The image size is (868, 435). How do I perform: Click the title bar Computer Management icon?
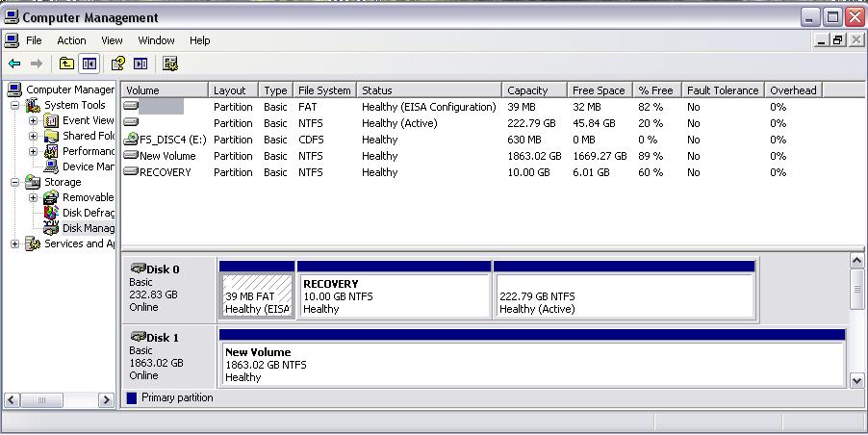pos(12,17)
